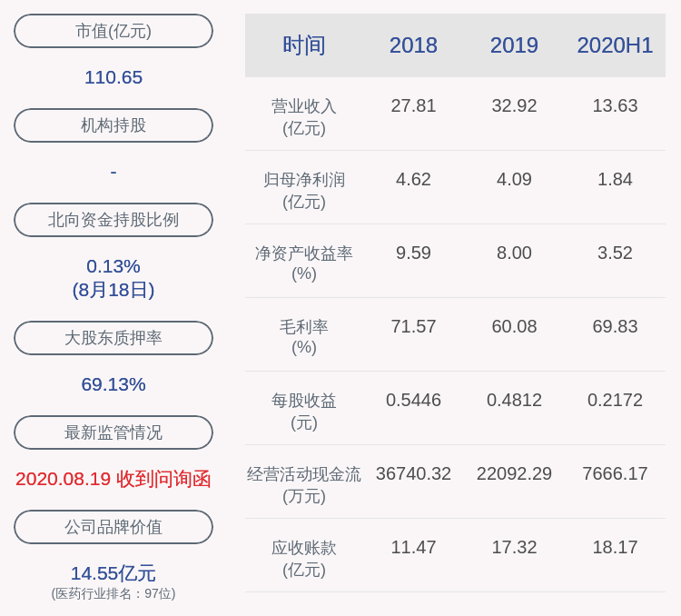The width and height of the screenshot is (681, 616).
Task: Click the 大股东质押率 pill label
Action: (x=113, y=338)
